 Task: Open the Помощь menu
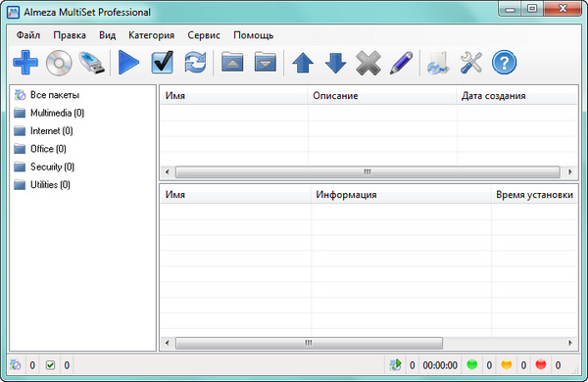tap(254, 35)
